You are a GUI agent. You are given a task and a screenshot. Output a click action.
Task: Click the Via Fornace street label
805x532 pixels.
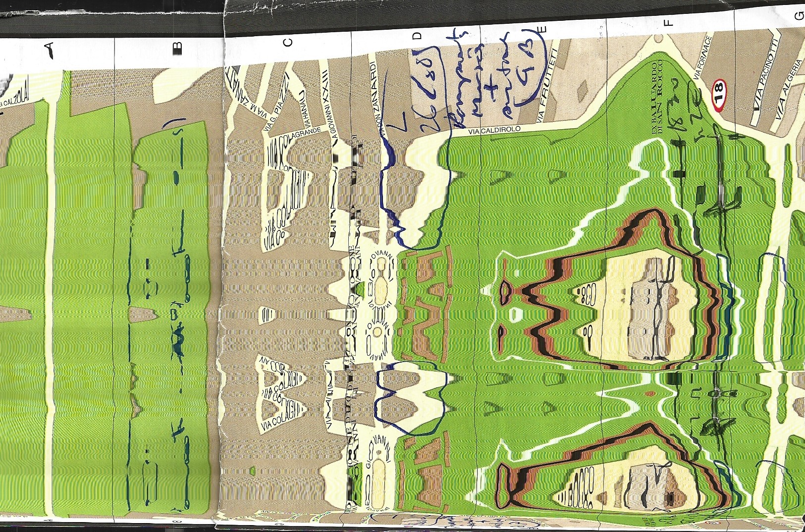[x=703, y=57]
